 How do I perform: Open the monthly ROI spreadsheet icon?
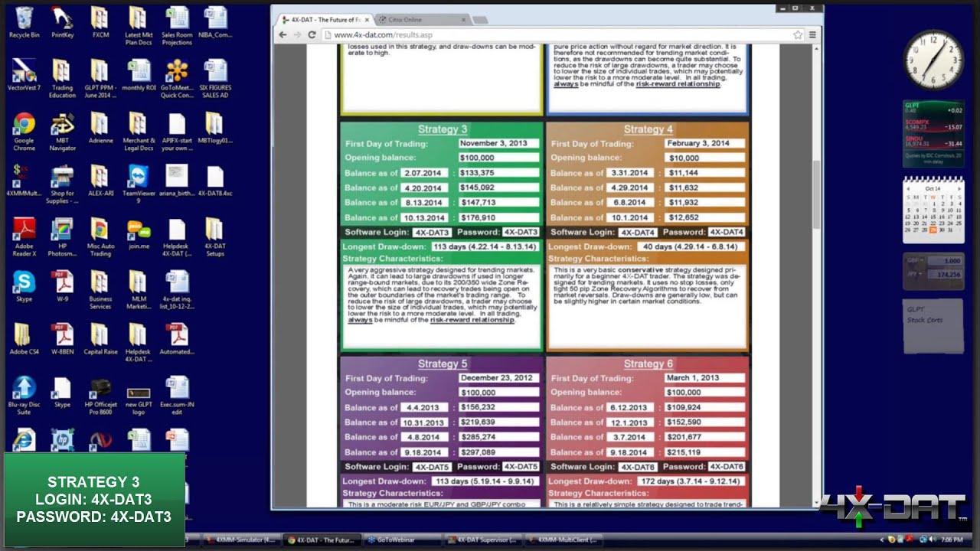tap(139, 74)
